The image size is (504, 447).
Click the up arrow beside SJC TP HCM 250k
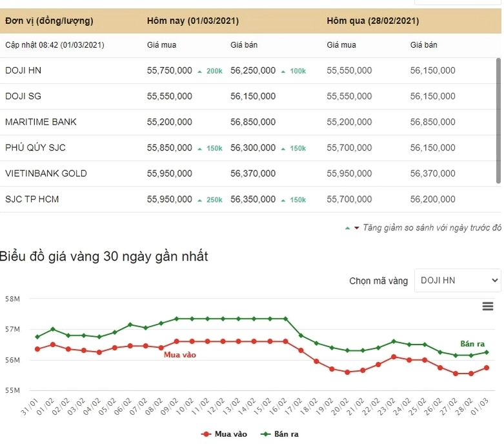coord(199,201)
